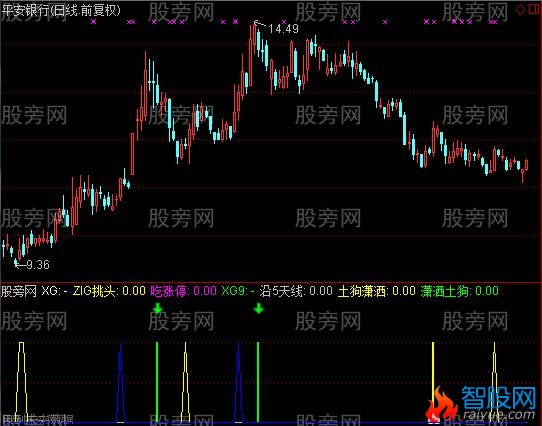Click the green signal line under the left arrow

point(157,382)
